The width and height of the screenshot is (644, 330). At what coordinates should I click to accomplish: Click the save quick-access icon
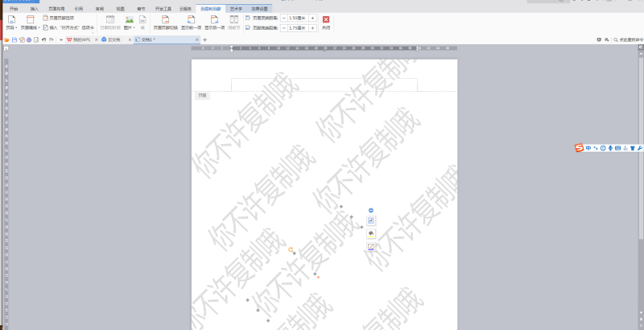14,39
